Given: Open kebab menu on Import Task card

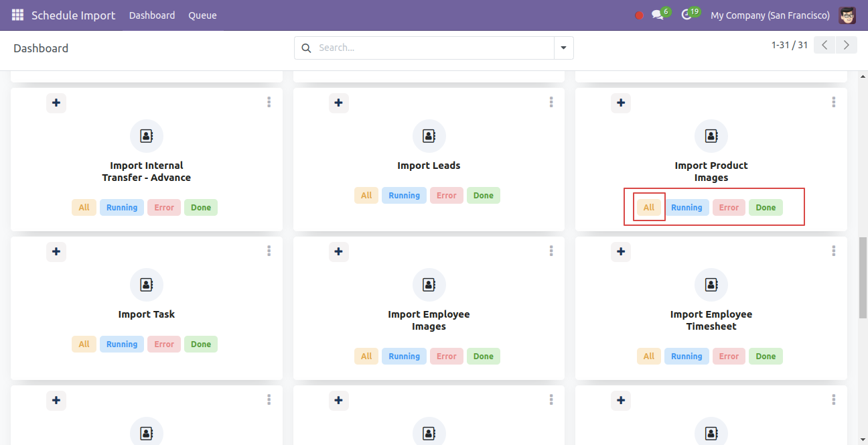Looking at the screenshot, I should 269,251.
